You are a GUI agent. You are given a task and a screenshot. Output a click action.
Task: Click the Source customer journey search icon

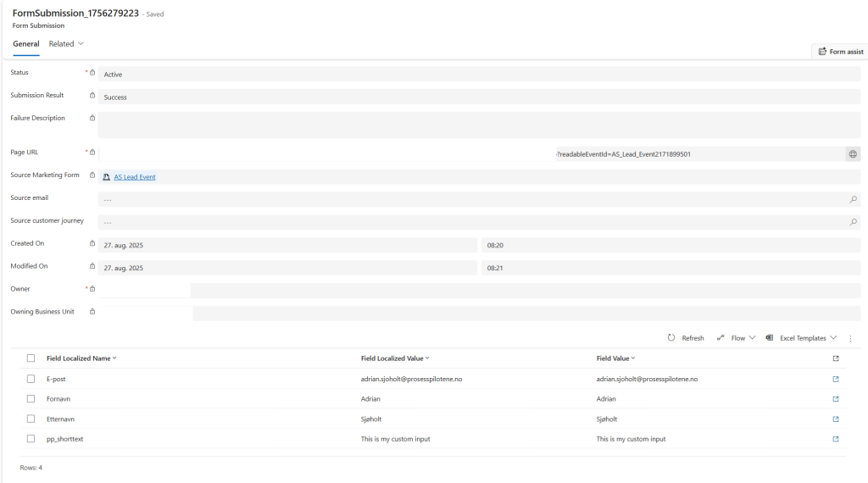(853, 223)
